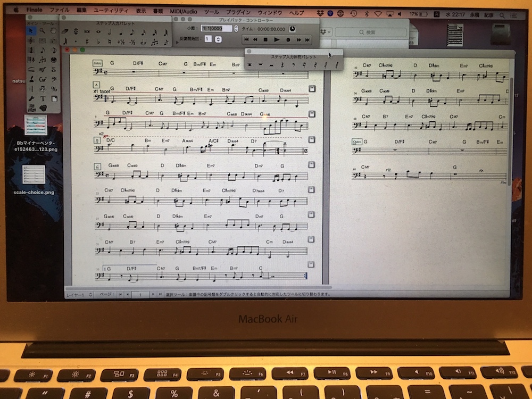Select the half rest in rest palette
Screen dimensions: 532x399
click(271, 65)
